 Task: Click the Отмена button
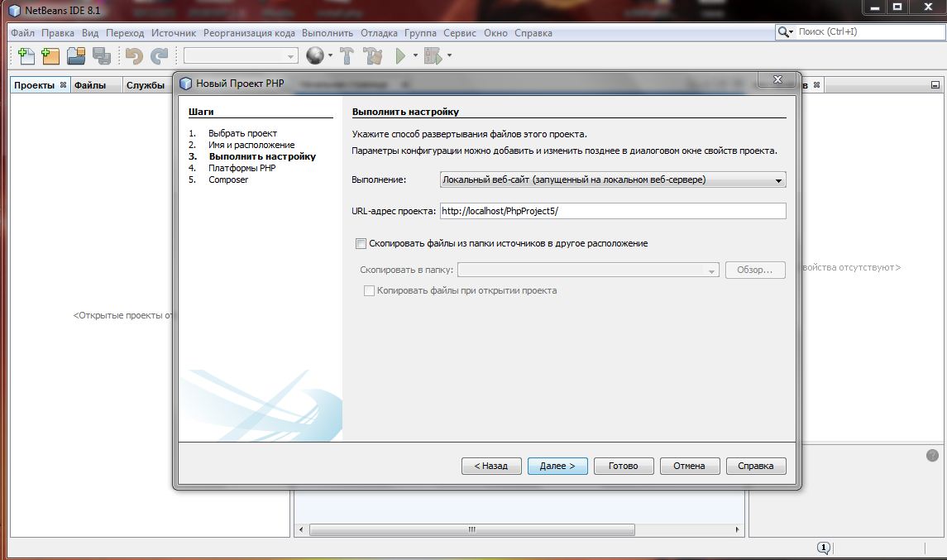coord(689,466)
